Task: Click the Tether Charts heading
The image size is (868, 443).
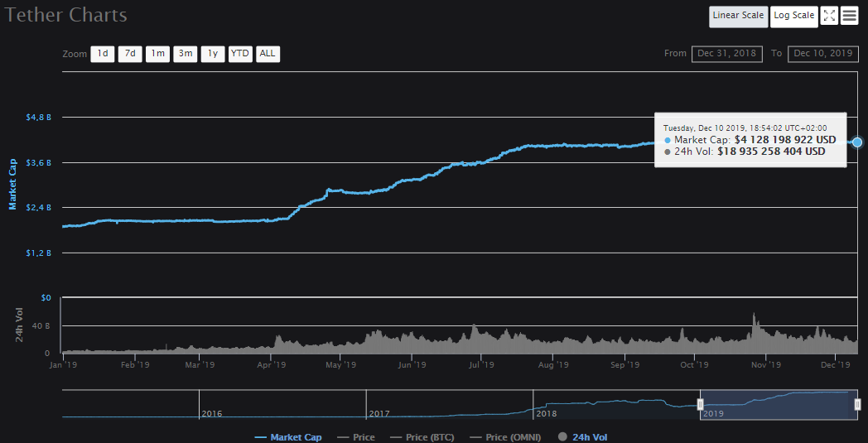Action: pos(66,15)
